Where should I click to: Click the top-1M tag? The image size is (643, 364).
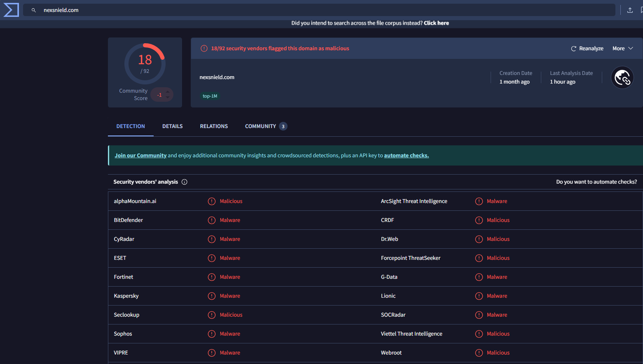coord(210,96)
